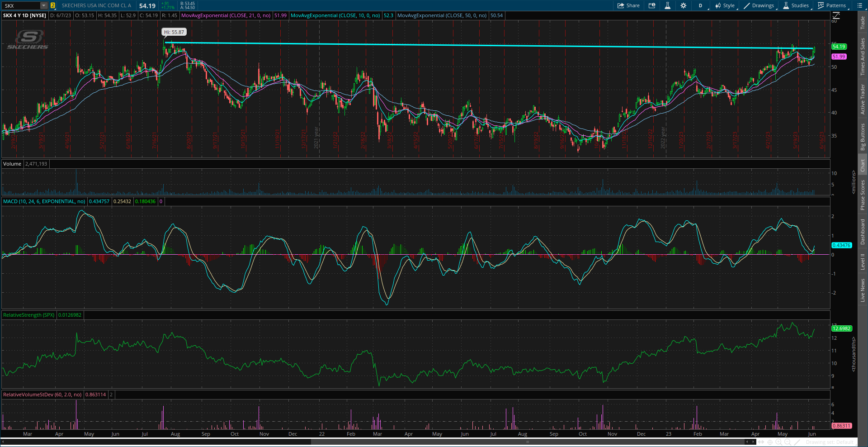This screenshot has width=868, height=447.
Task: Click the RelativeStrength (SPX) study label
Action: click(x=29, y=315)
